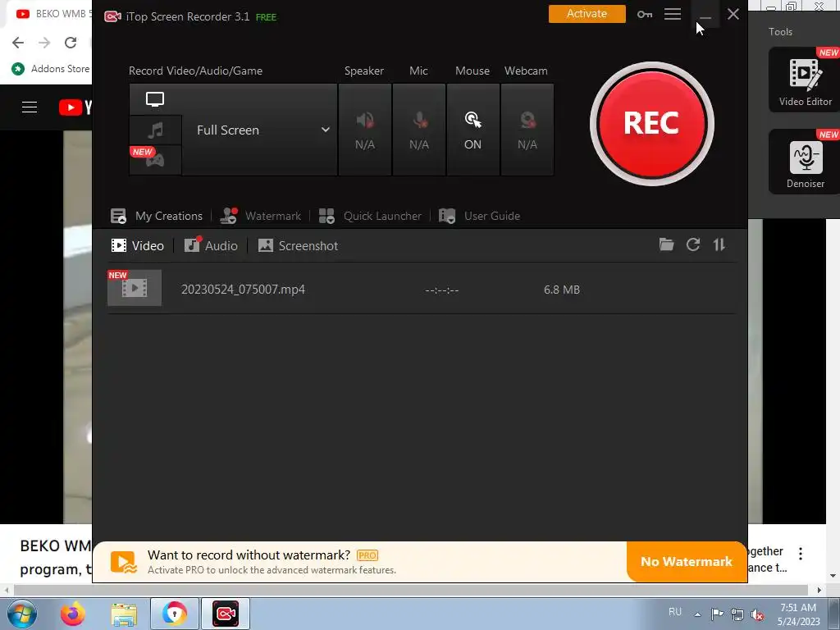Image resolution: width=840 pixels, height=630 pixels.
Task: Switch to the Video list tab
Action: pos(137,245)
